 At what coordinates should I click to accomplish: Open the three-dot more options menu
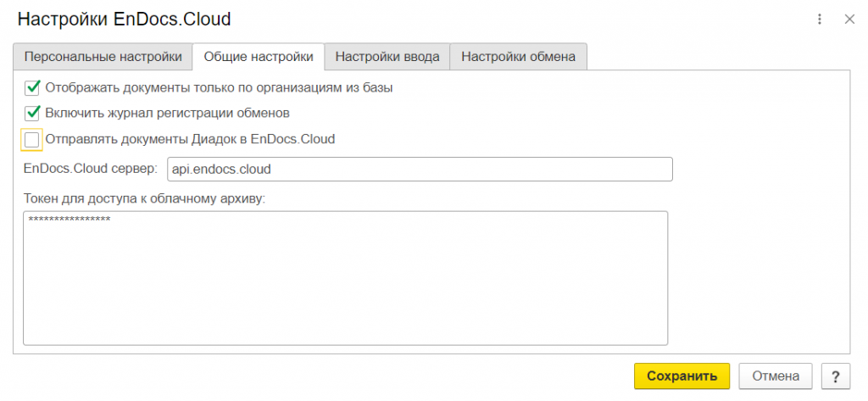tap(820, 19)
